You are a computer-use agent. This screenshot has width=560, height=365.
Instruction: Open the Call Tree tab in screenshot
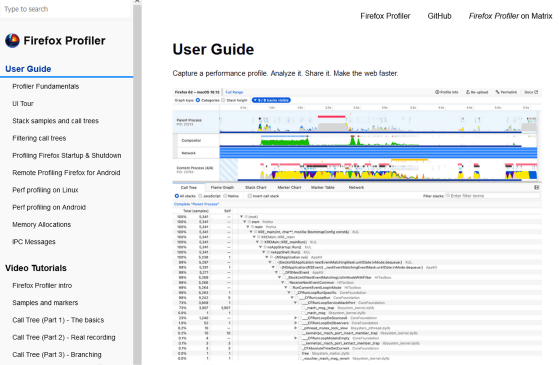pyautogui.click(x=189, y=188)
